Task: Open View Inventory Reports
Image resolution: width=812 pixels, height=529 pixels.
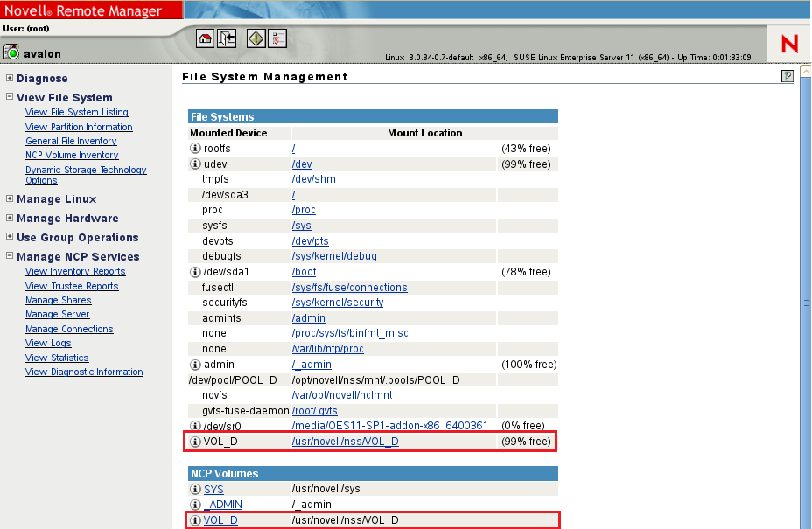Action: (x=75, y=271)
